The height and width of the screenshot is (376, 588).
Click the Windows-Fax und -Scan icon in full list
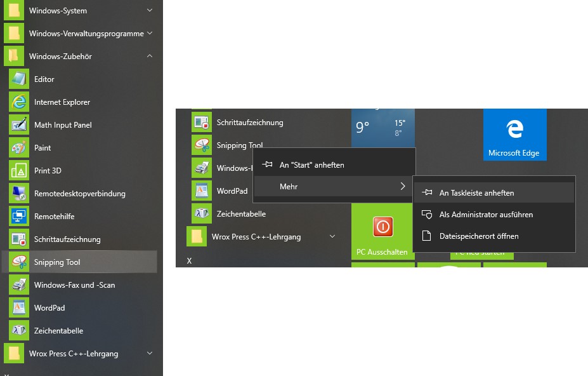tap(19, 285)
